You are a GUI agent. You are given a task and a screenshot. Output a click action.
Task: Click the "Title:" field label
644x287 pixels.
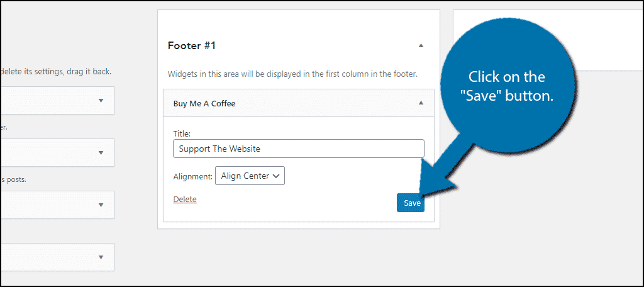click(x=182, y=133)
